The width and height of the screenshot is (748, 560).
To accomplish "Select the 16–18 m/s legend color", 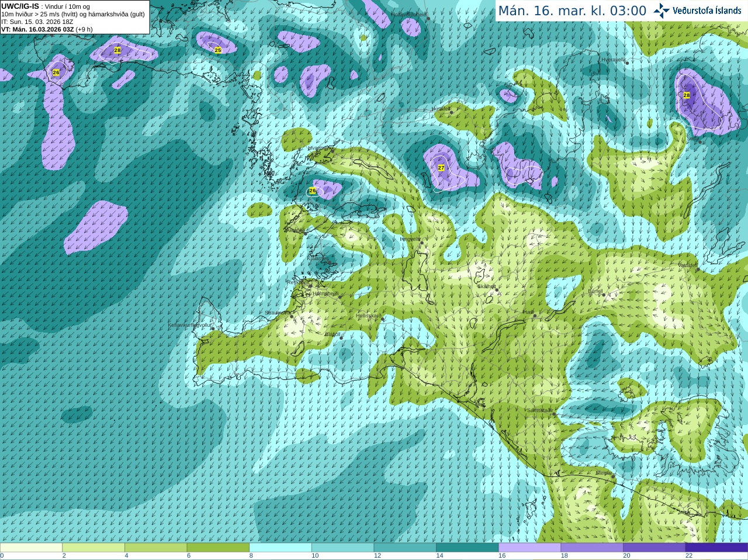I will click(x=529, y=548).
